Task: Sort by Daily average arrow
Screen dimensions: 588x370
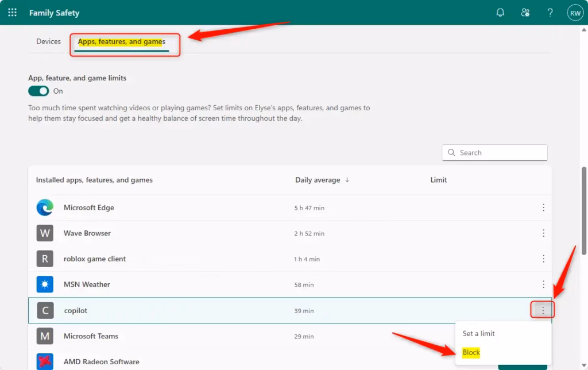Action: [347, 180]
